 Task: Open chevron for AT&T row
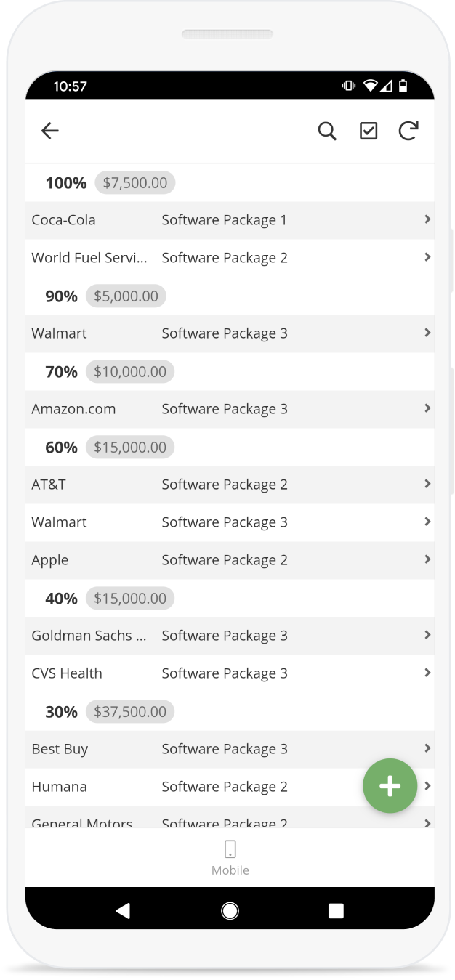(x=427, y=484)
